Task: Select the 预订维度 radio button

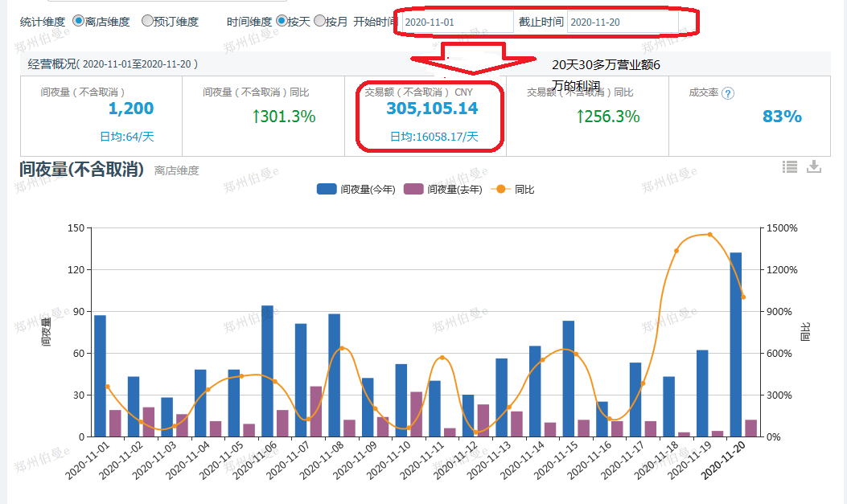Action: point(147,21)
